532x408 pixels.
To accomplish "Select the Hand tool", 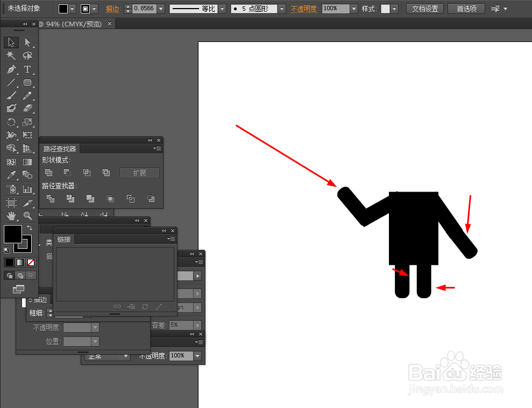I will click(x=11, y=215).
